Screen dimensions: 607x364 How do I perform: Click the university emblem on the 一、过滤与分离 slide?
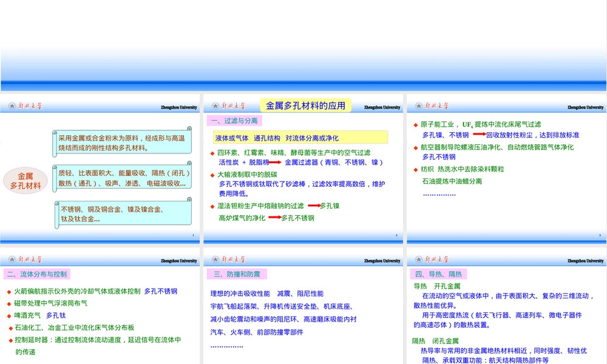click(215, 106)
